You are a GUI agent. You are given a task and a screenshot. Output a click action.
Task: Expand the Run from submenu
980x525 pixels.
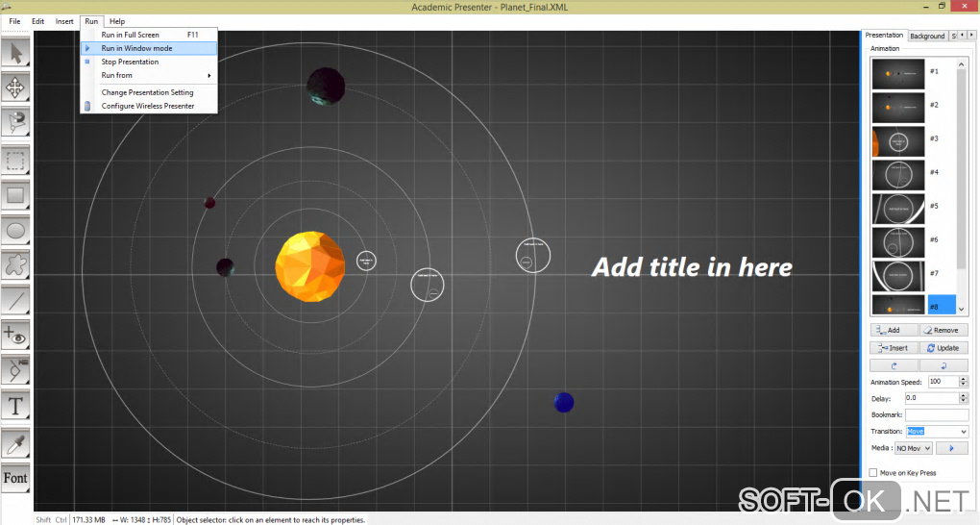pyautogui.click(x=149, y=75)
